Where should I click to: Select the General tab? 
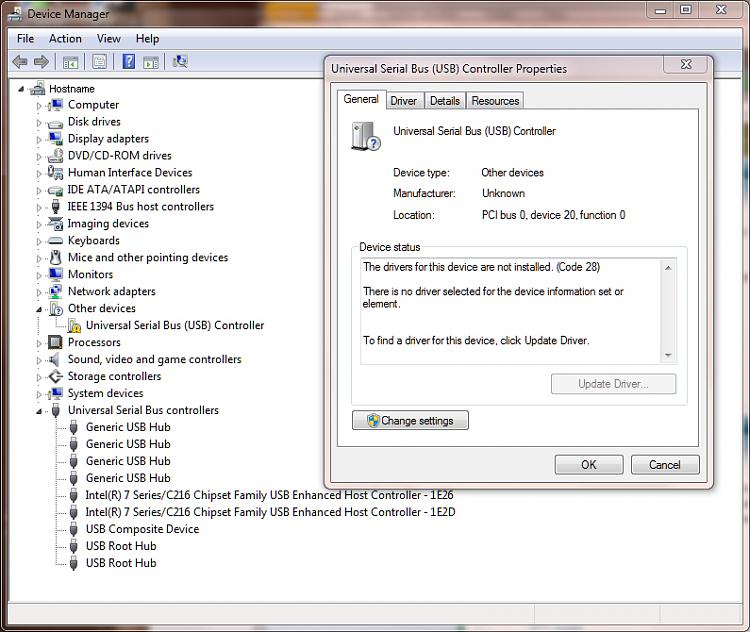(x=361, y=99)
